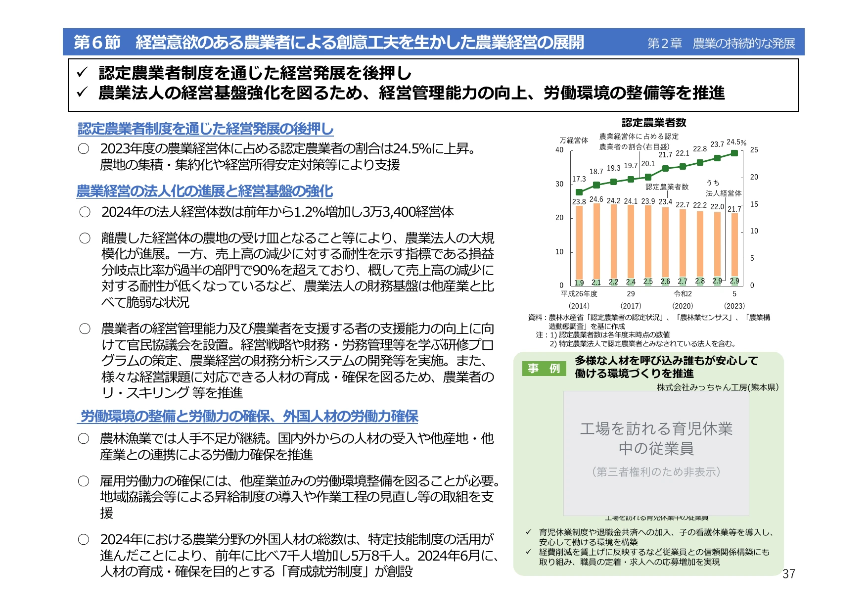Click the company name 株式会社みっちゃん工房(熊本県)
Viewport: 868px width, 614px height.
(x=718, y=387)
